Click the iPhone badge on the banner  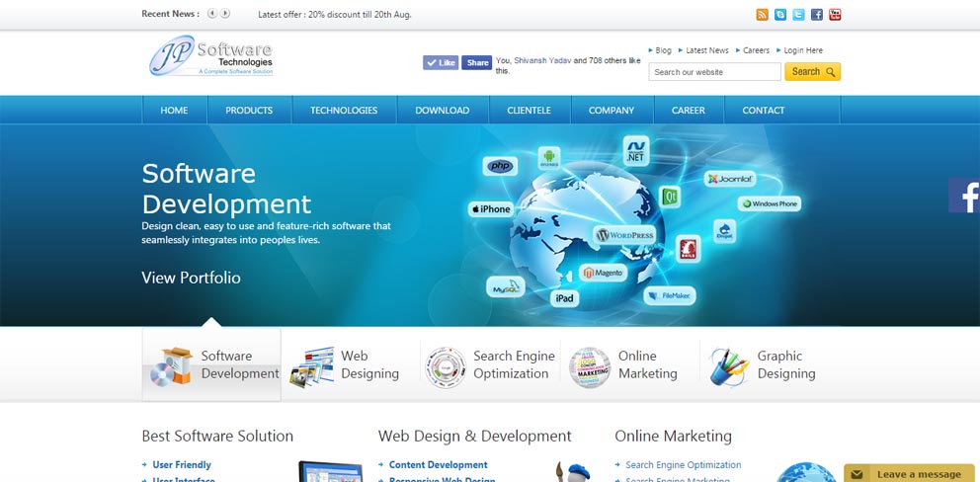(491, 209)
